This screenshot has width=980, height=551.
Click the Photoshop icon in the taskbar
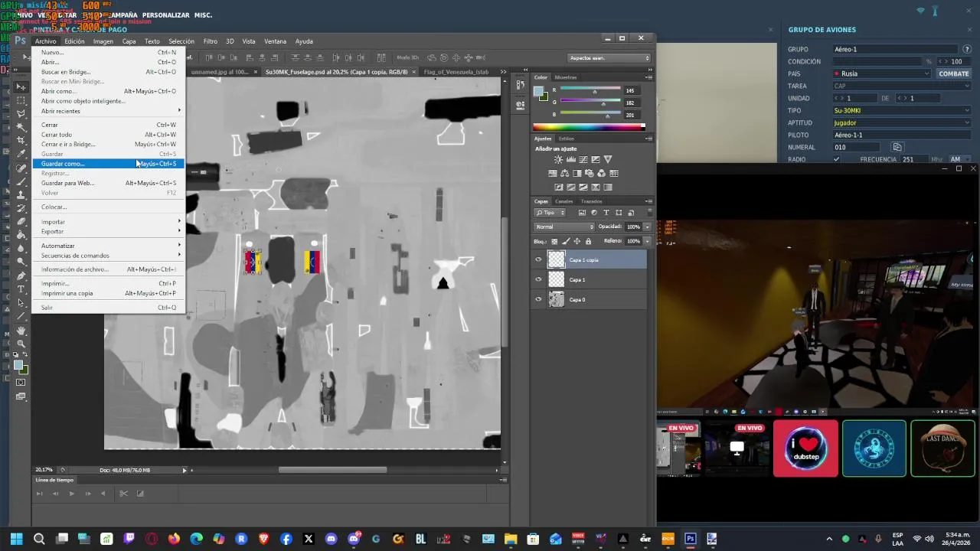pos(690,539)
